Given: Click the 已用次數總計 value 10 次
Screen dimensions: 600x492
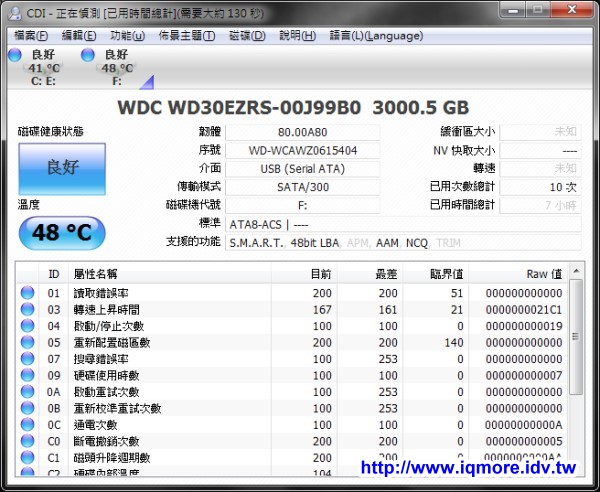Looking at the screenshot, I should (540, 187).
